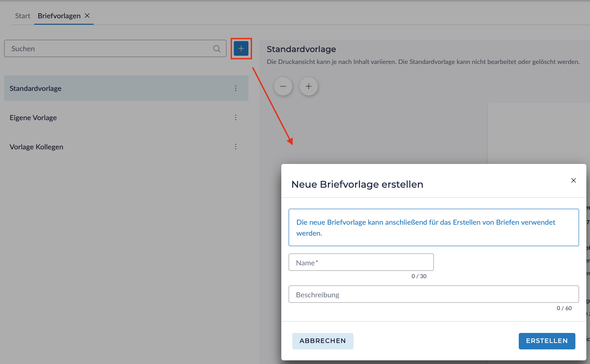Open options menu for Standardvorlage
Viewport: 590px width, 364px height.
236,88
